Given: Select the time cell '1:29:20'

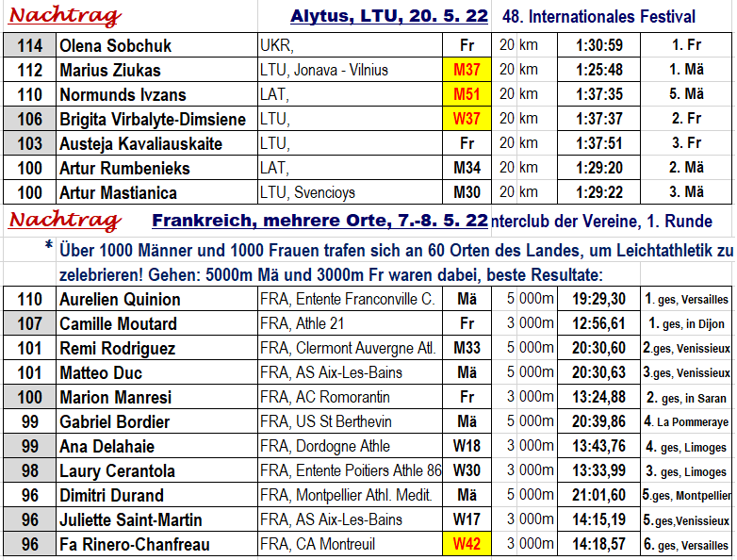Looking at the screenshot, I should (598, 168).
